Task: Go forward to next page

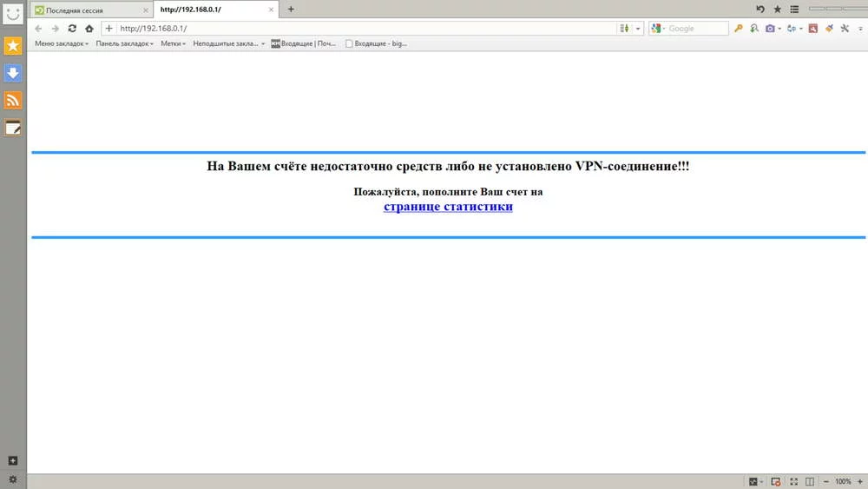Action: coord(55,29)
